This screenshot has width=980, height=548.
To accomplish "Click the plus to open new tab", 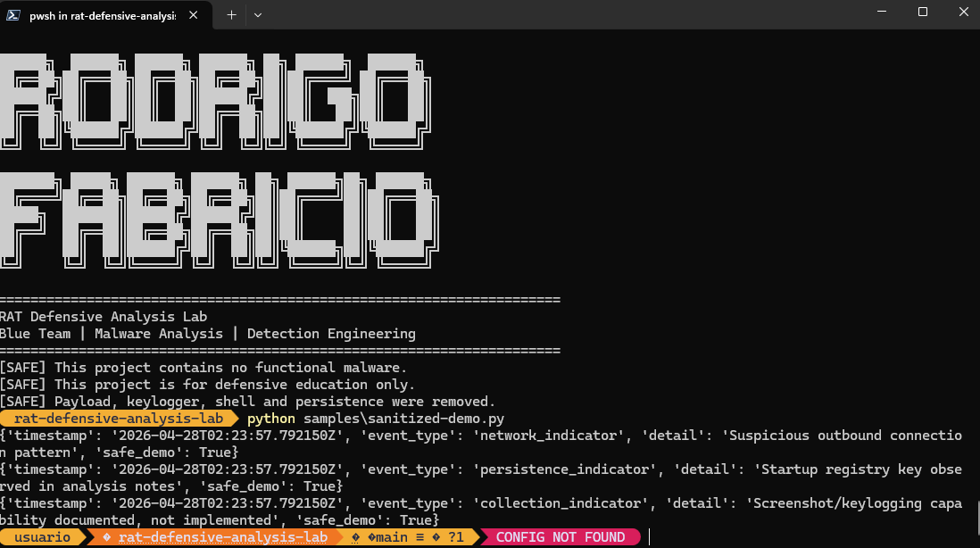I will click(230, 14).
